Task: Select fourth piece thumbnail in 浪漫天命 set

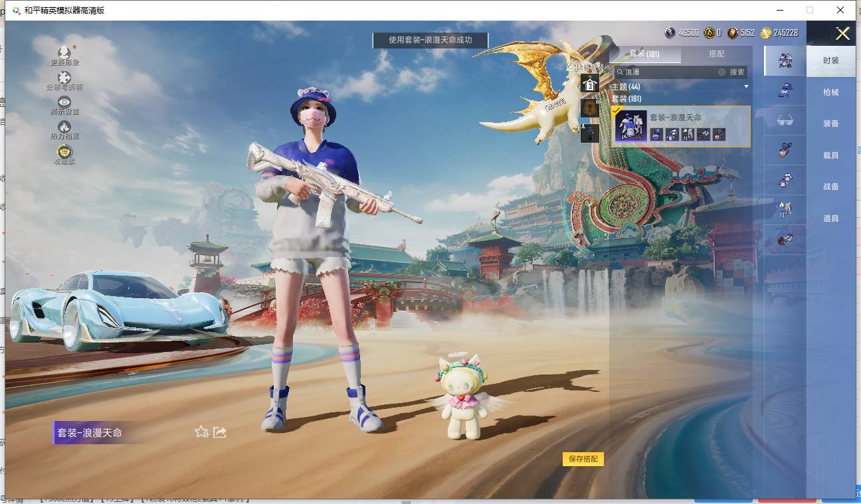Action: point(704,134)
